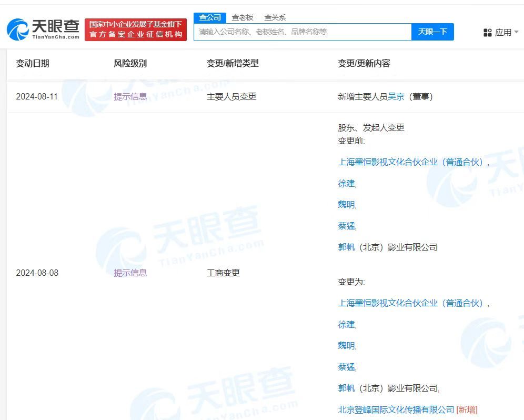
Task: Click 提示信息 tag on the 2024-08-11 row
Action: pyautogui.click(x=130, y=96)
